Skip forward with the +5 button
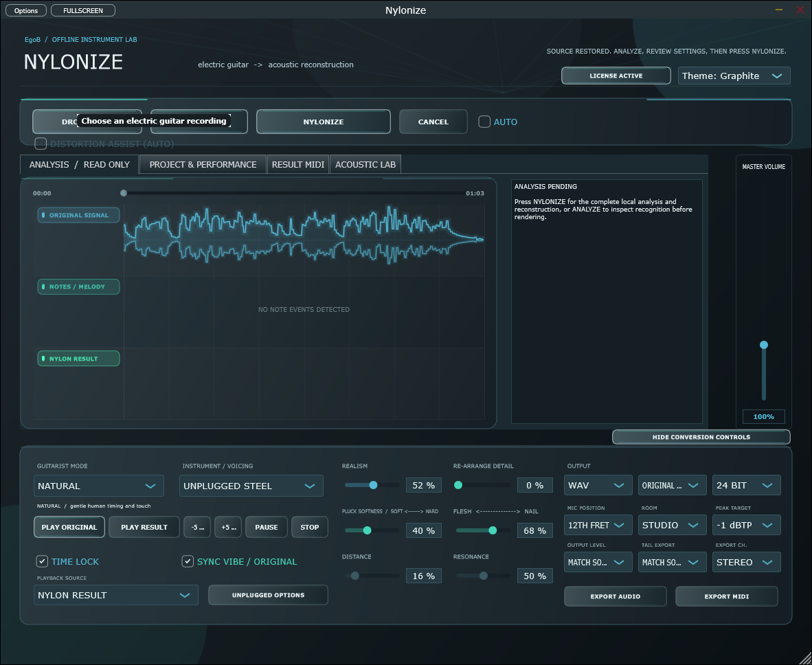Image resolution: width=812 pixels, height=665 pixels. click(228, 527)
